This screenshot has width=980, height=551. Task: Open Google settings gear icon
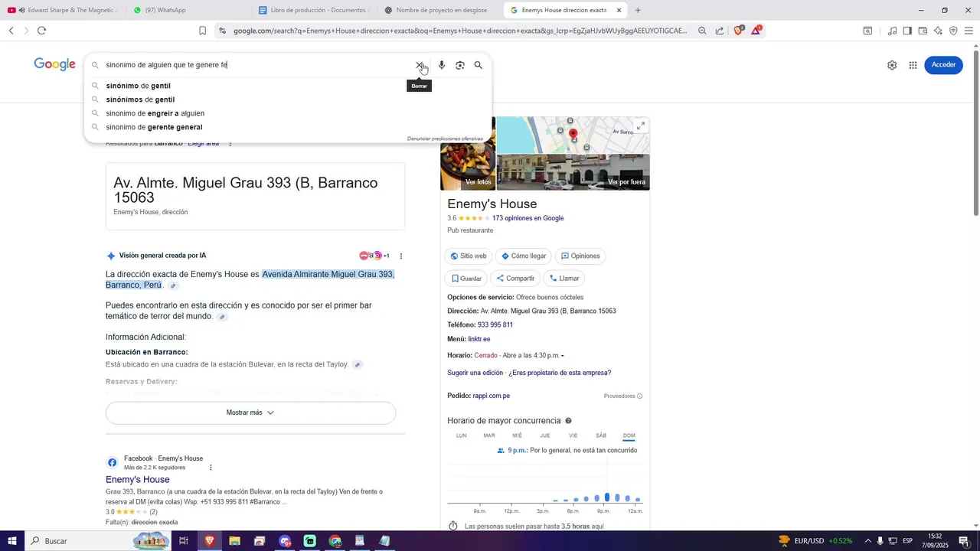[892, 65]
